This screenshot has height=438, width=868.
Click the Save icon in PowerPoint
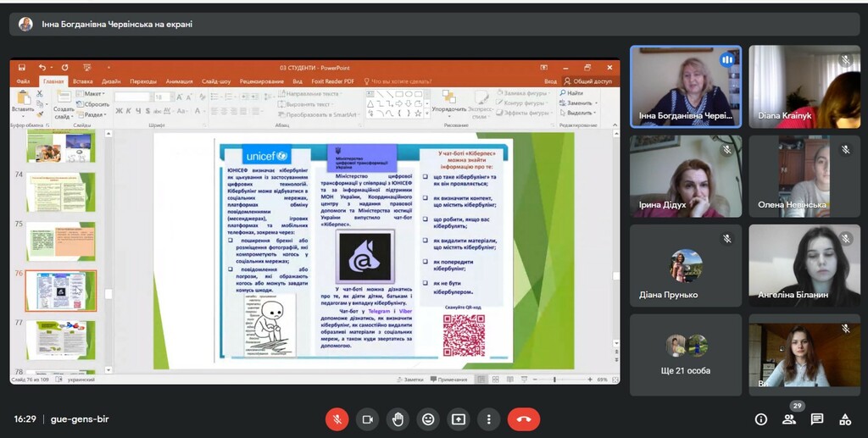pos(21,68)
